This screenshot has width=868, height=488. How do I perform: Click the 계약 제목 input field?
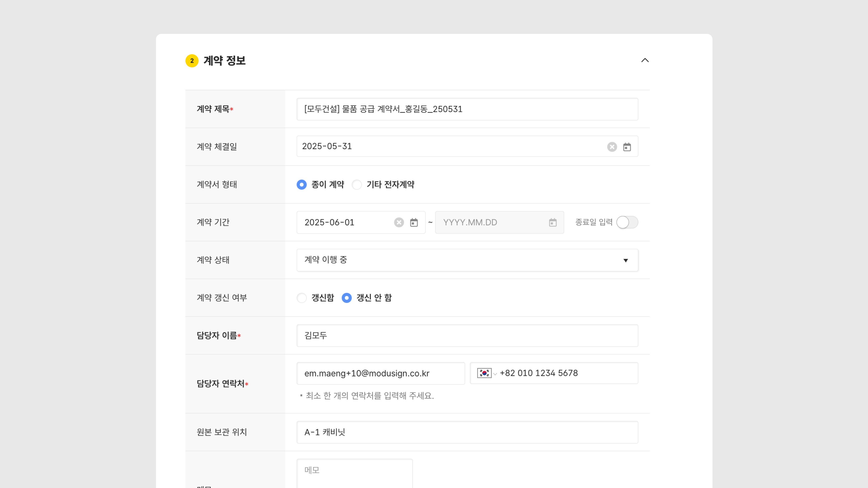pos(467,109)
